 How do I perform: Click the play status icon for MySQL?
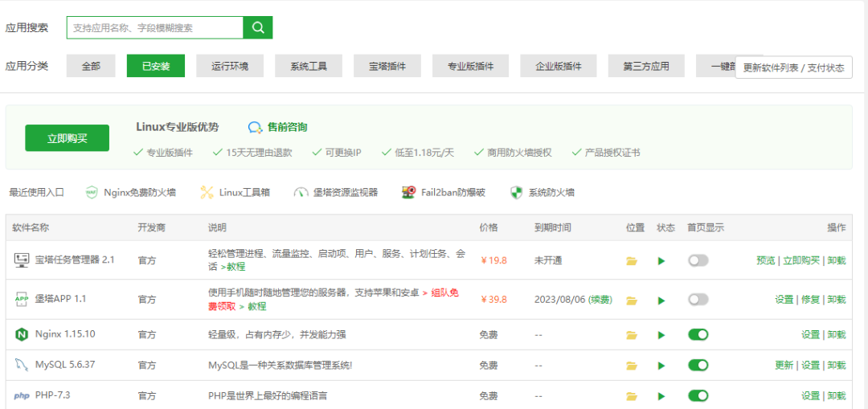661,366
